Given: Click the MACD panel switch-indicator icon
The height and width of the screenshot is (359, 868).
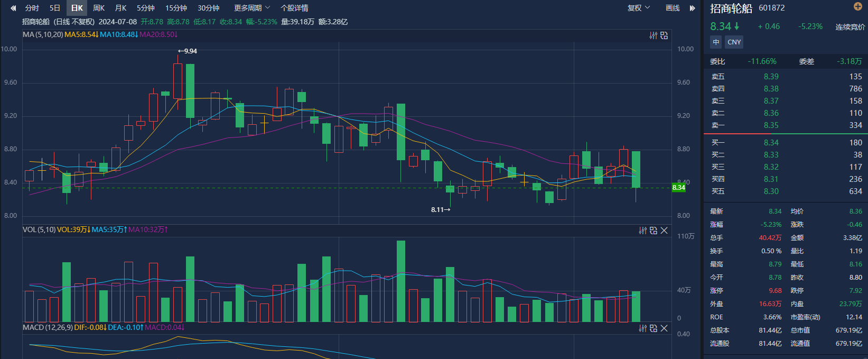Looking at the screenshot, I should [654, 328].
